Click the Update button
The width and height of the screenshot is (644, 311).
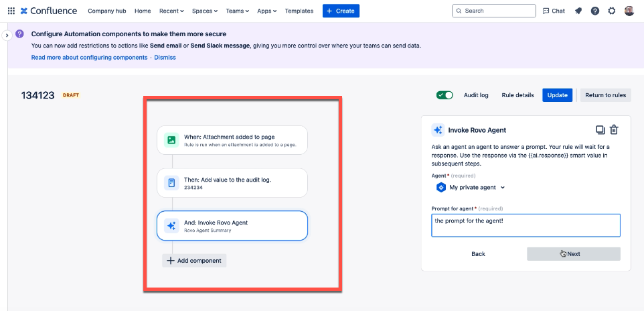pyautogui.click(x=558, y=95)
